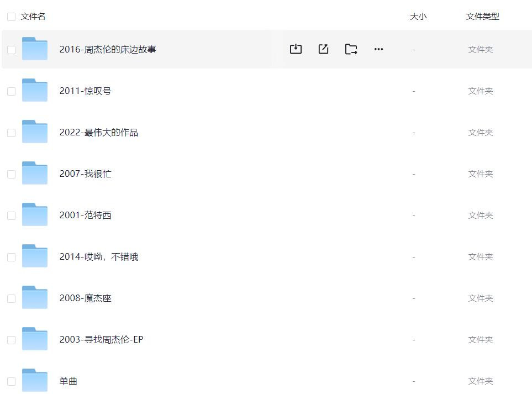This screenshot has height=394, width=532.
Task: Click 文件夹 type cell of 2011-惊叹号
Action: click(481, 91)
